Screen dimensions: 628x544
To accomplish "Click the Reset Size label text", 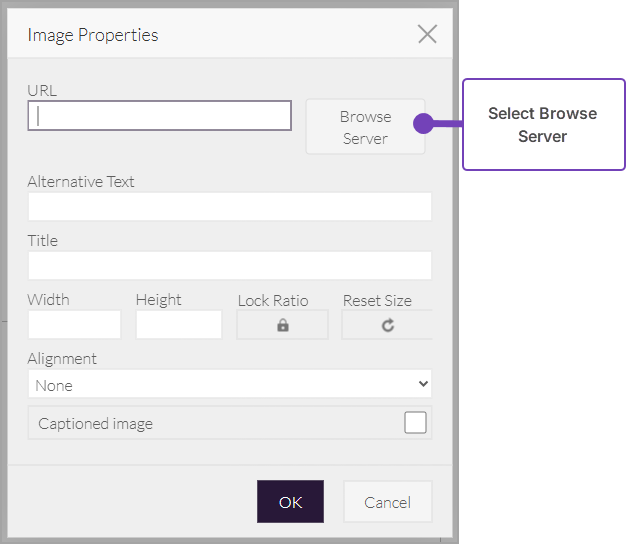I will click(x=377, y=301).
